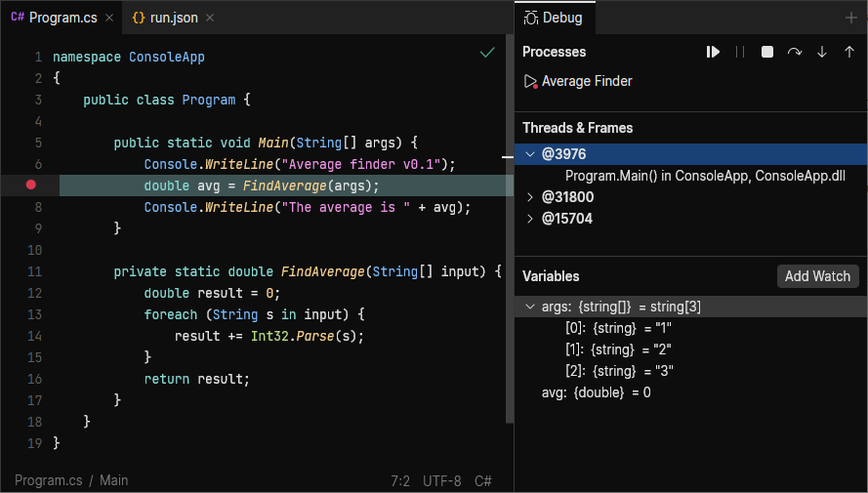The image size is (868, 493).
Task: Stop the debugging session
Action: tap(767, 52)
